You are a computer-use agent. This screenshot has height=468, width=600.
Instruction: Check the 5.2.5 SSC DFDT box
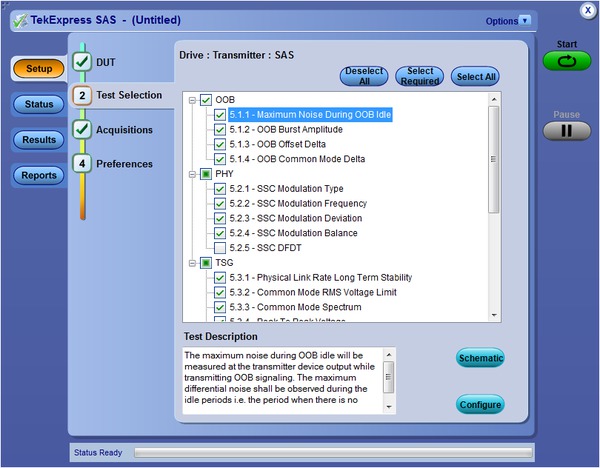pos(220,248)
